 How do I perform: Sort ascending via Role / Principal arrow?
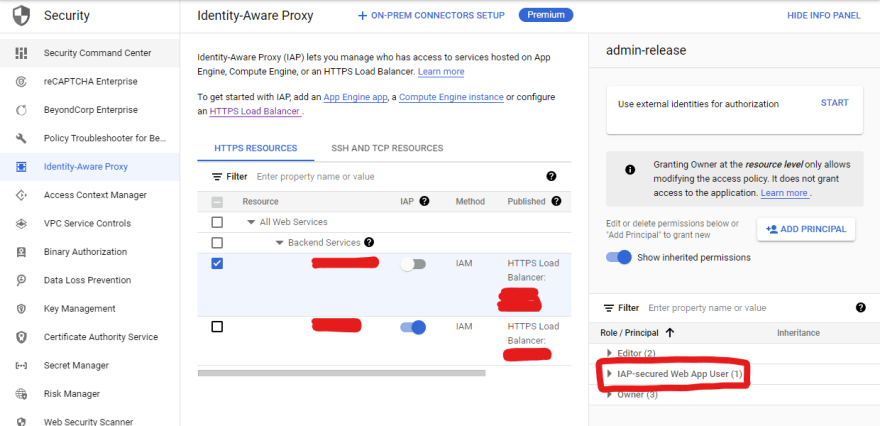click(x=670, y=333)
